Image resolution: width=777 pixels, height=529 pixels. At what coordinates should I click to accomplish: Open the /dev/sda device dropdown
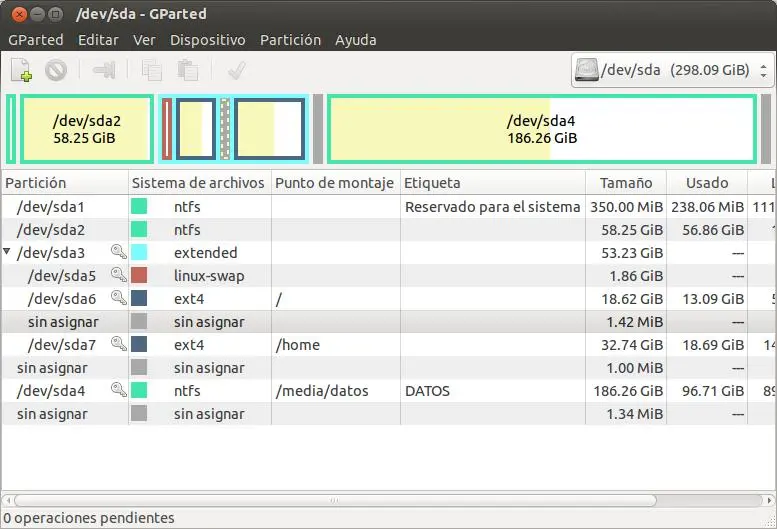pyautogui.click(x=672, y=70)
